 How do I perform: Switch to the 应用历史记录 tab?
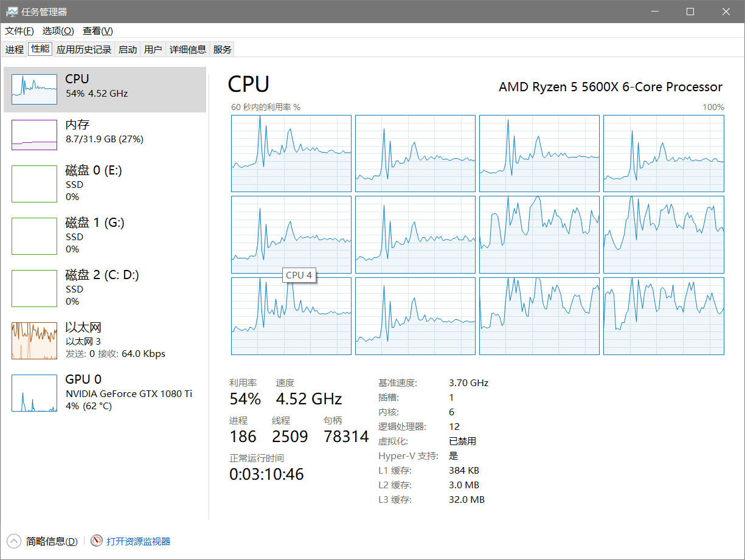84,50
